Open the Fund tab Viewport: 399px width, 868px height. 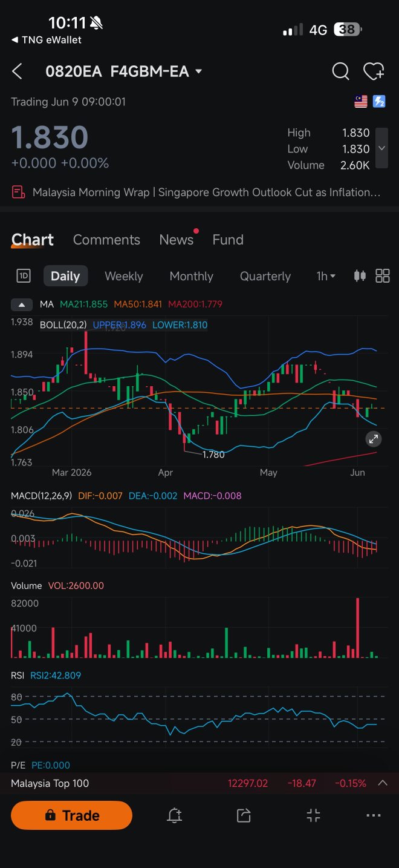click(x=228, y=240)
